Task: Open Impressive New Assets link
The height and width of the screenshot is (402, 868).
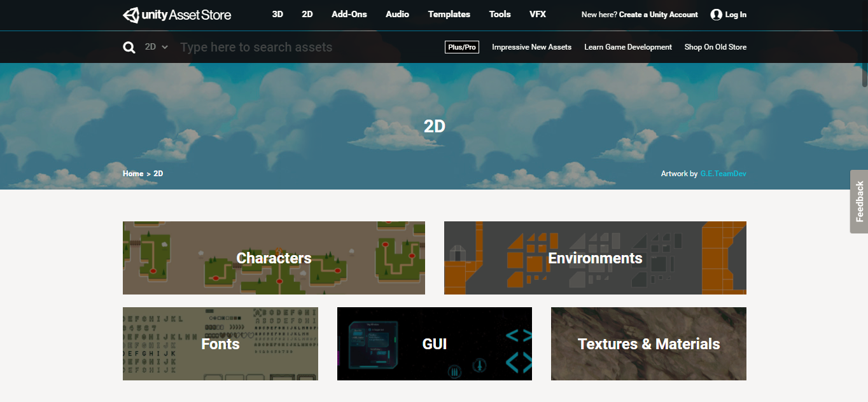Action: coord(531,47)
